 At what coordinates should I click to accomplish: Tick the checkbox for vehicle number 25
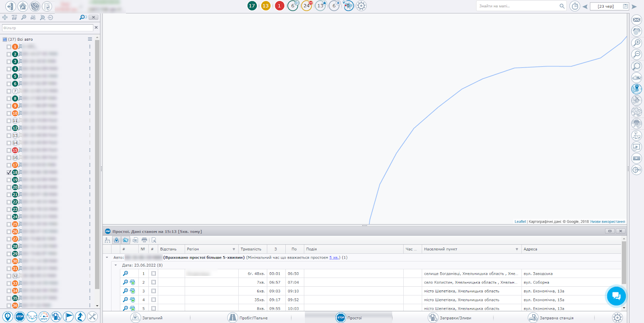pos(9,224)
